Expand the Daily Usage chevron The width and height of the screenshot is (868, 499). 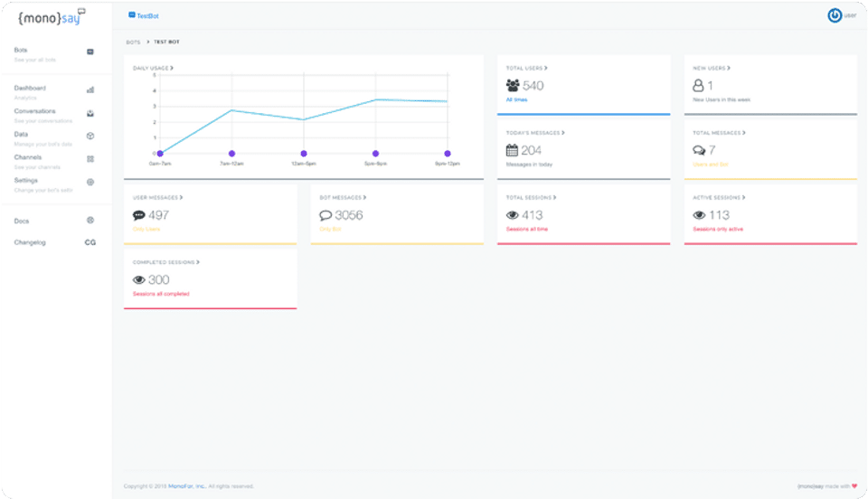pyautogui.click(x=172, y=68)
